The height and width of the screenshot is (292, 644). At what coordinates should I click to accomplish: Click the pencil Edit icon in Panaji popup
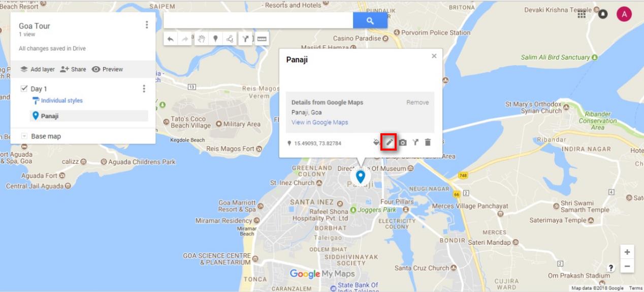pos(389,142)
